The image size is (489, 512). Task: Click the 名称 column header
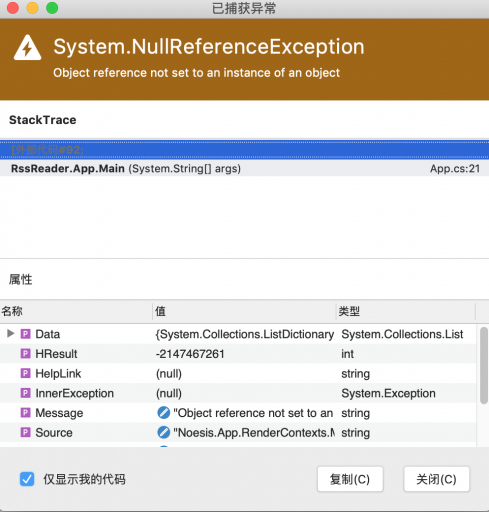click(x=76, y=311)
